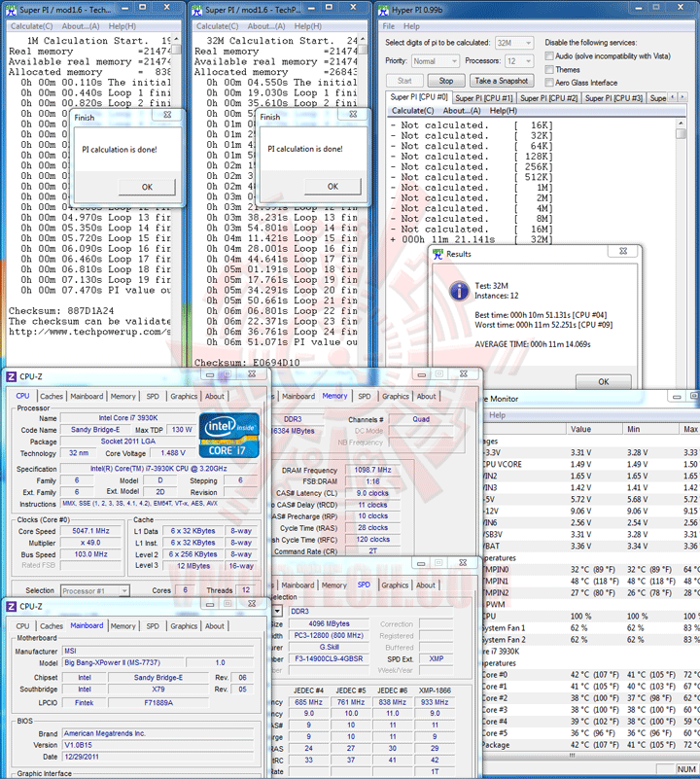Click the Package temperature row
The width and height of the screenshot is (700, 779).
click(591, 745)
